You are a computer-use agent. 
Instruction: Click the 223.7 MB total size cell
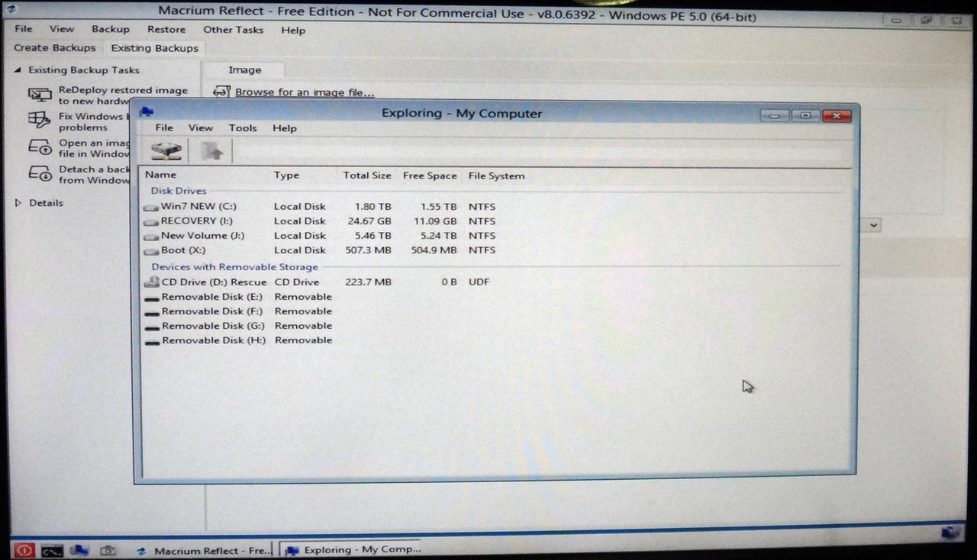coord(369,282)
